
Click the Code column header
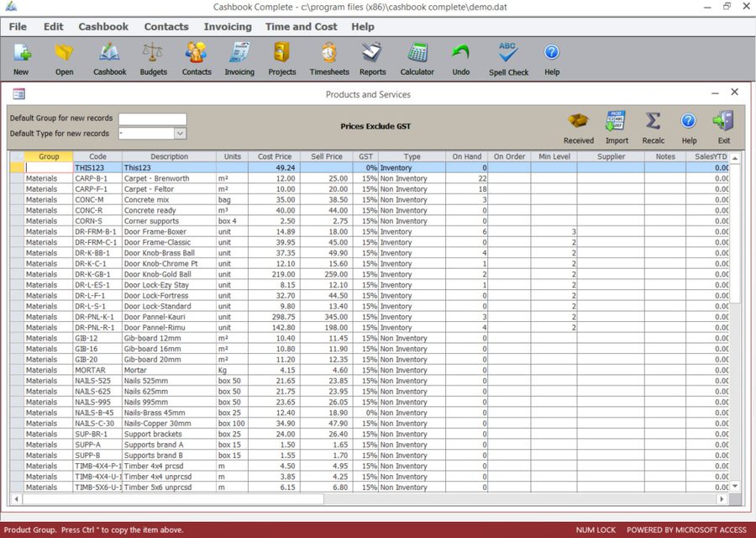(x=97, y=156)
